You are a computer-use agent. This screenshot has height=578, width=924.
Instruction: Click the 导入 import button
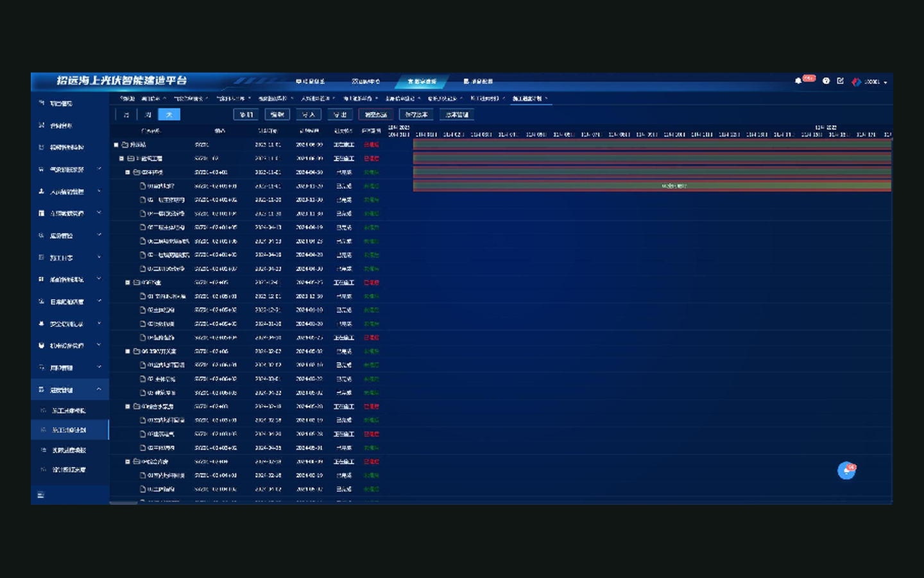[x=308, y=114]
